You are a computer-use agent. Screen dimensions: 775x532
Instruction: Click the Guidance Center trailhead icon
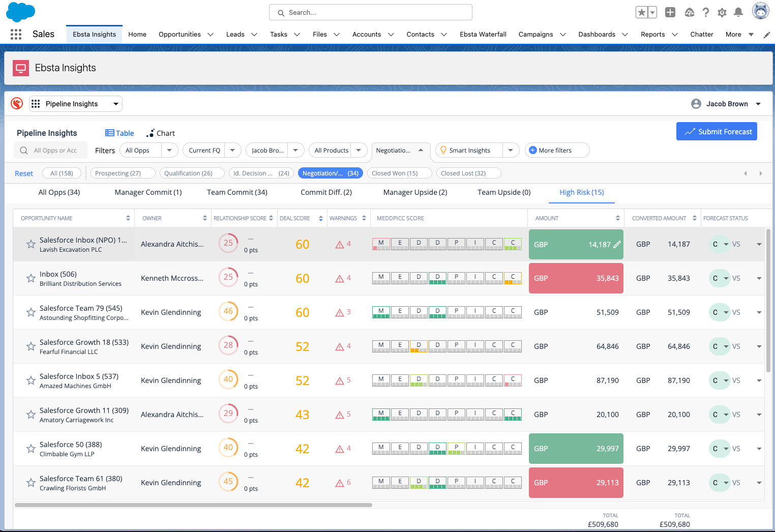point(690,12)
